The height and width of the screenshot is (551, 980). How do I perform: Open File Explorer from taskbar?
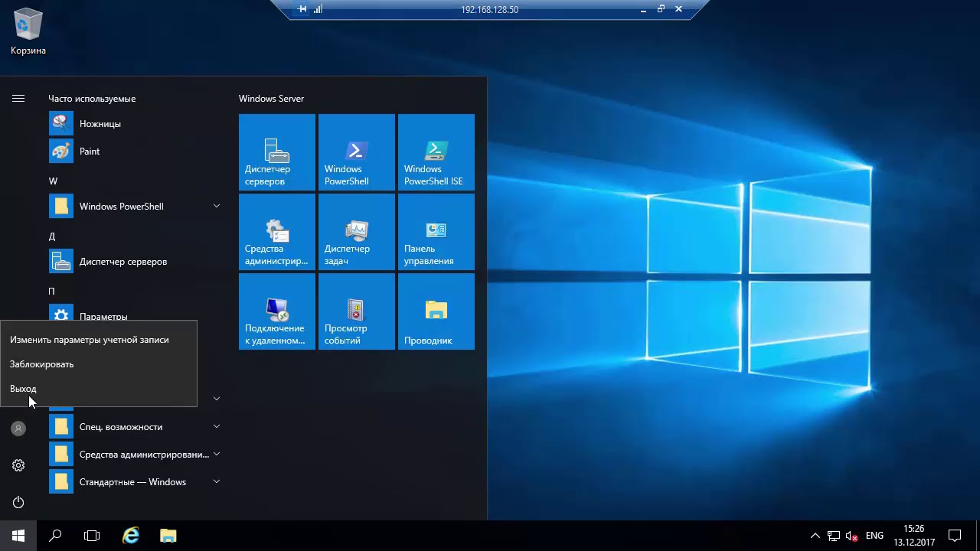coord(168,536)
